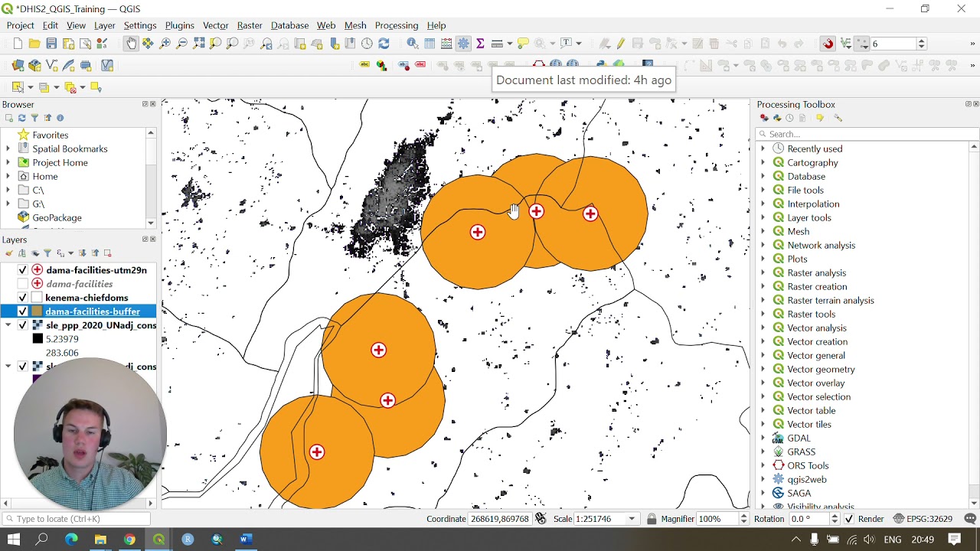Toggle dama-facilities-utm29n layer visibility
The image size is (980, 551).
tap(22, 270)
